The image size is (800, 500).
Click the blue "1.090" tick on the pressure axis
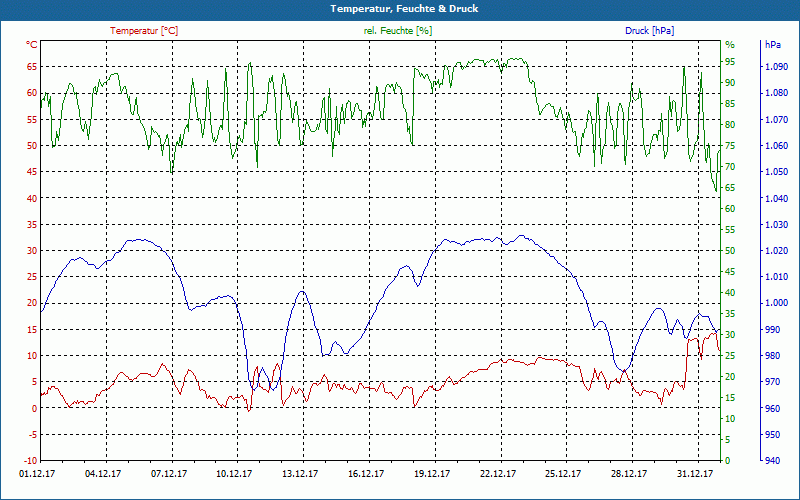(777, 67)
